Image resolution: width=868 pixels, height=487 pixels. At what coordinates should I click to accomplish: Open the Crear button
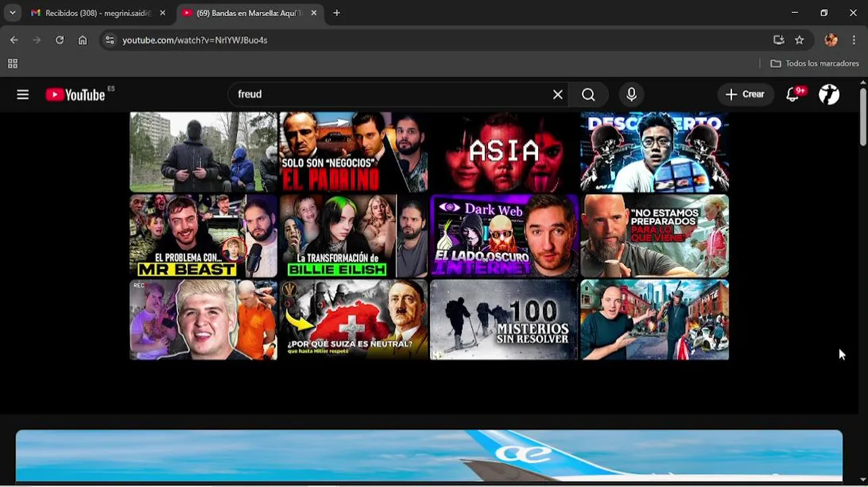tap(745, 95)
